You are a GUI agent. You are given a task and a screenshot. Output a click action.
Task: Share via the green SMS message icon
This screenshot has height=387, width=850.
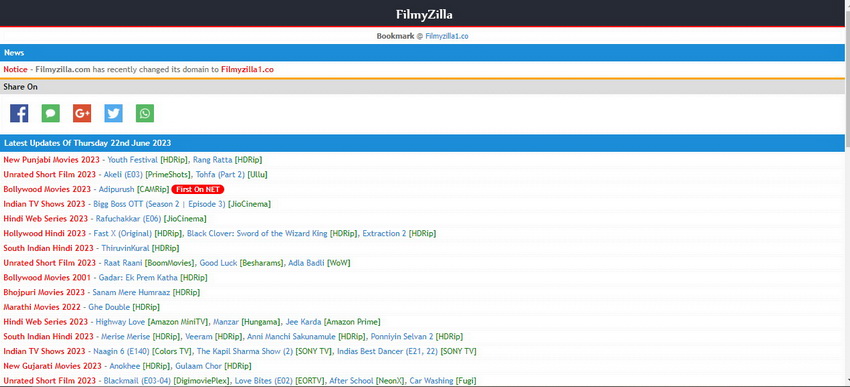(50, 113)
